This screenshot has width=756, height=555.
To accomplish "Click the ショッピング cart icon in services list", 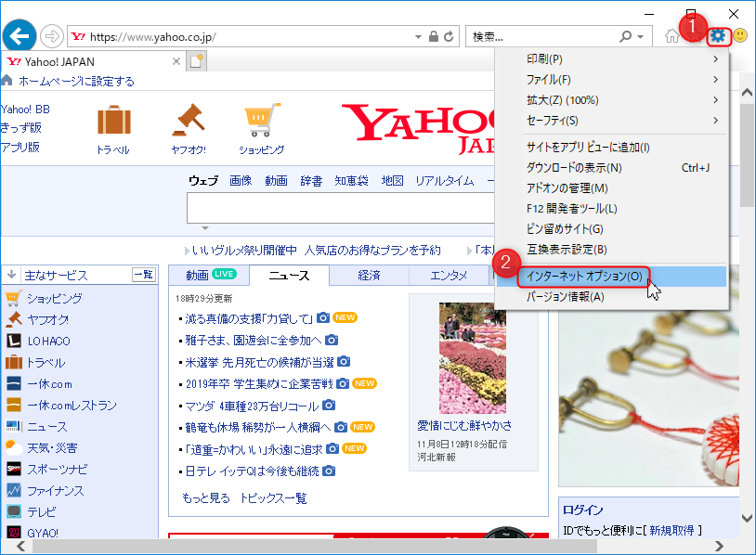I will tap(14, 299).
